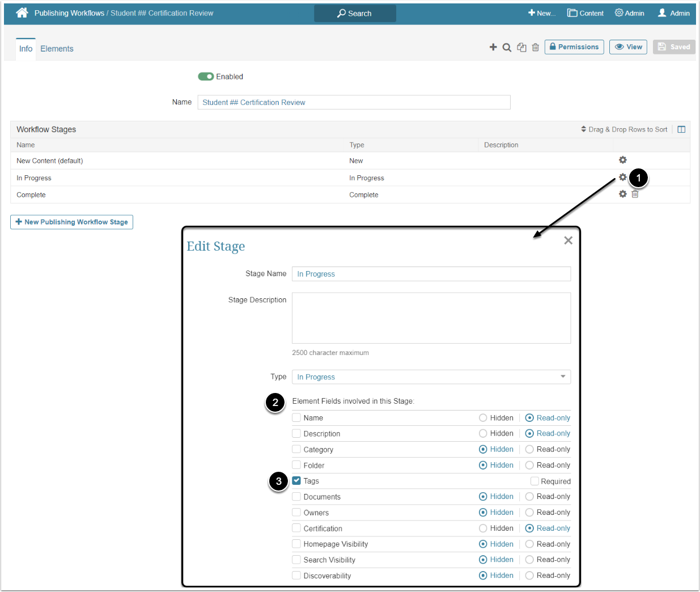
Task: Switch to the Elements tab
Action: point(57,49)
